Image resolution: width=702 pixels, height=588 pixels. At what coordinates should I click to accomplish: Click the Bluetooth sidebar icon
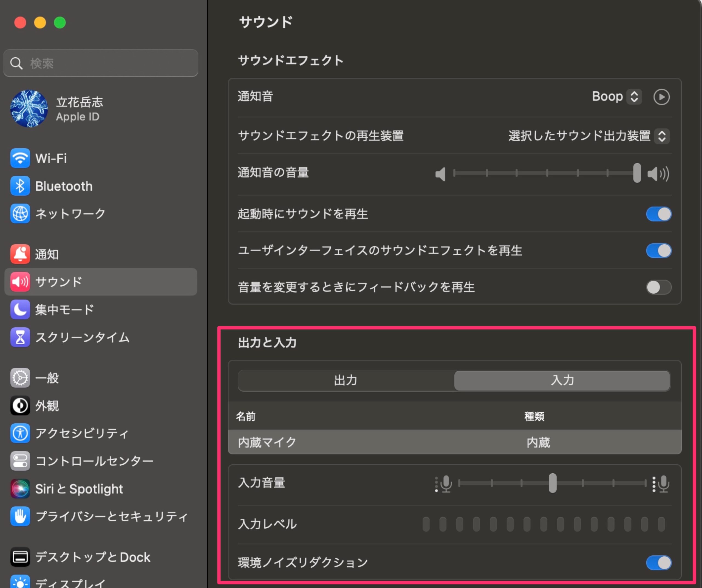20,186
